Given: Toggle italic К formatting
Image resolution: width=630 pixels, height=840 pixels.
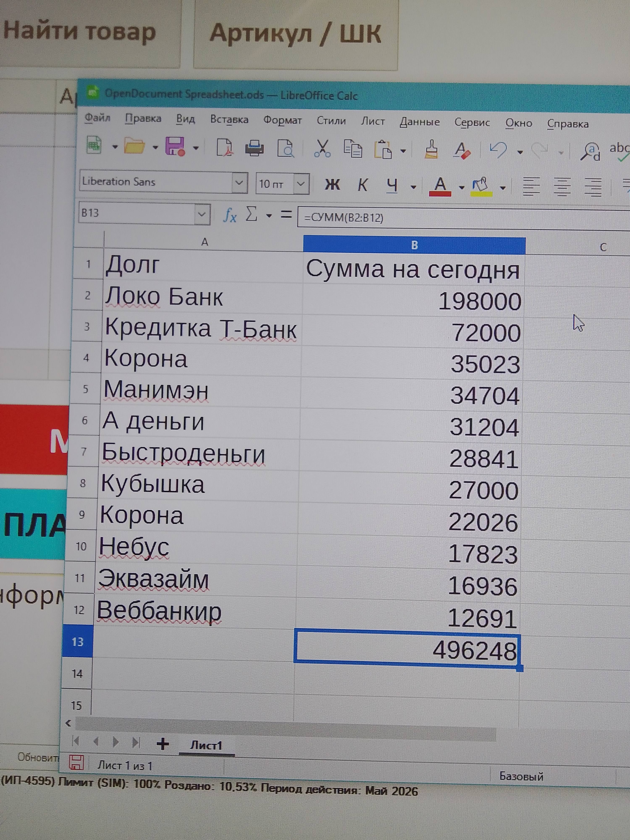Looking at the screenshot, I should click(363, 185).
